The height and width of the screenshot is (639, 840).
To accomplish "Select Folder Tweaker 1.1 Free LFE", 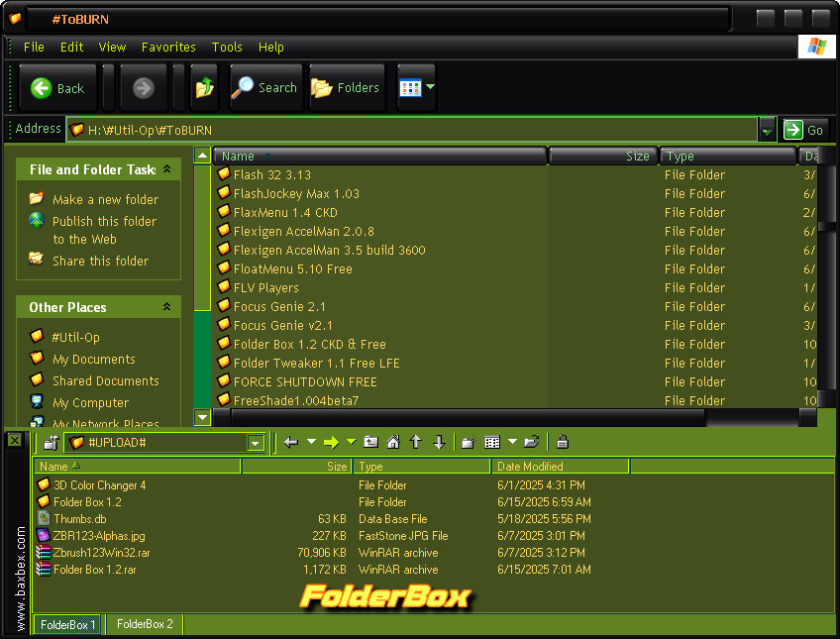I will pyautogui.click(x=317, y=363).
